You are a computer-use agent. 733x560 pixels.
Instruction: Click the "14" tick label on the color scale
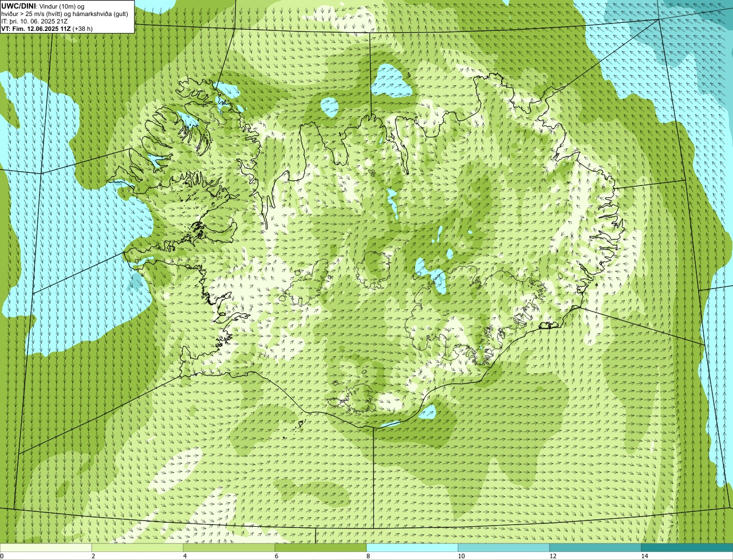tap(644, 556)
